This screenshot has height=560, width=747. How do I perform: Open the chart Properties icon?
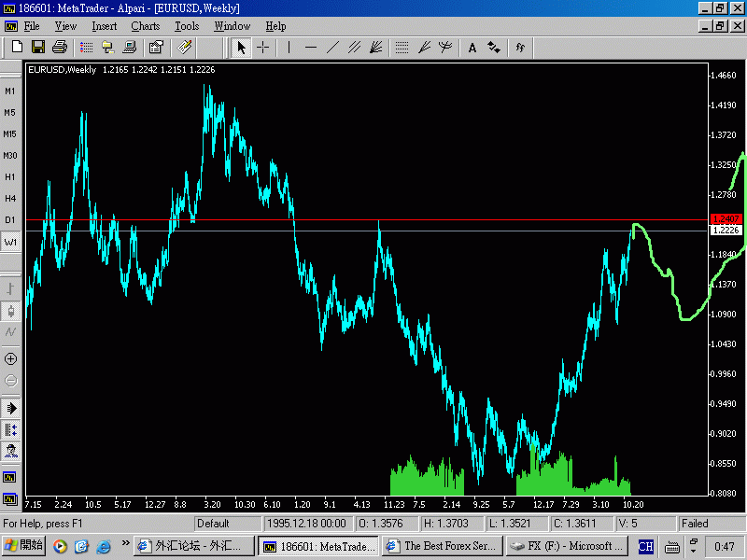156,48
